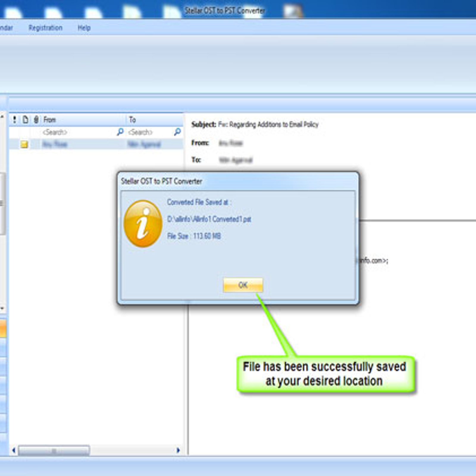Click the Subject line in preview pane
The width and height of the screenshot is (476, 476).
coord(255,124)
